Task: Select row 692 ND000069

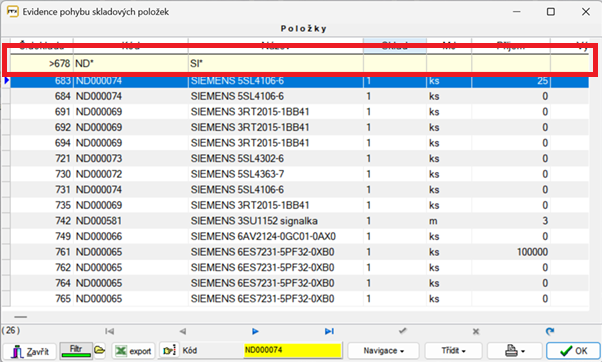Action: pyautogui.click(x=299, y=127)
